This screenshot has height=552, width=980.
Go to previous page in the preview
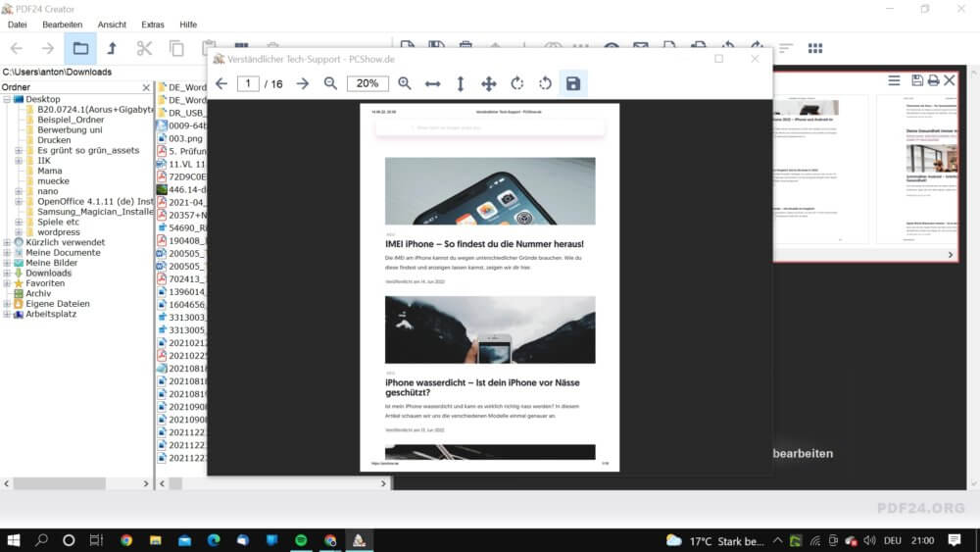pyautogui.click(x=221, y=83)
